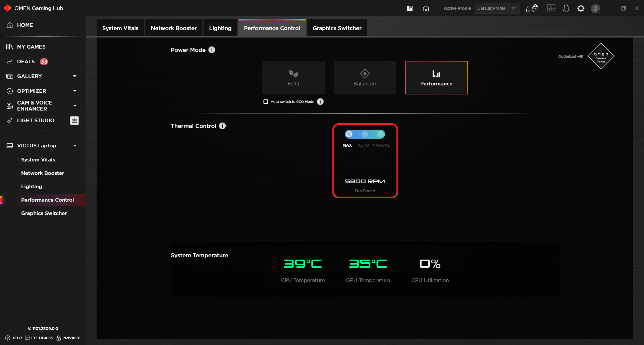
Task: Open the game controller icon in top bar
Action: (x=531, y=8)
